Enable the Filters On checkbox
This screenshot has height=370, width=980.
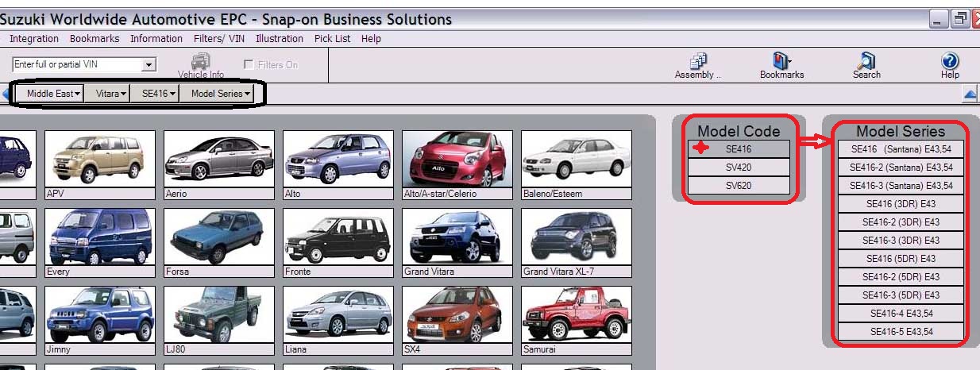[x=249, y=65]
